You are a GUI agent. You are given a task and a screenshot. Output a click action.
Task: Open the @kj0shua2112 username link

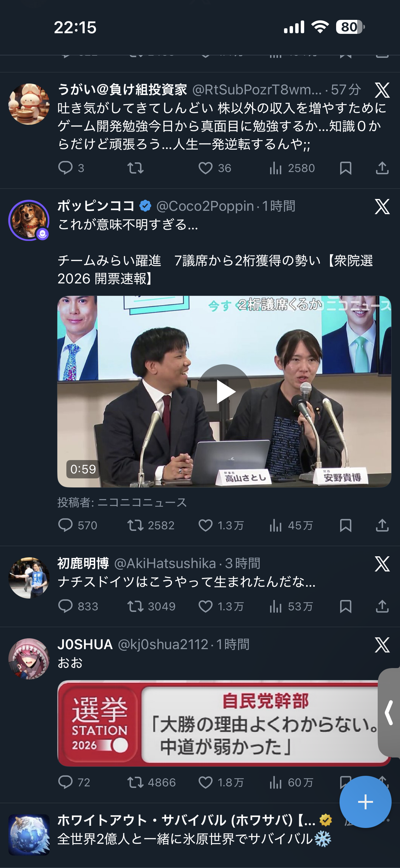(163, 644)
